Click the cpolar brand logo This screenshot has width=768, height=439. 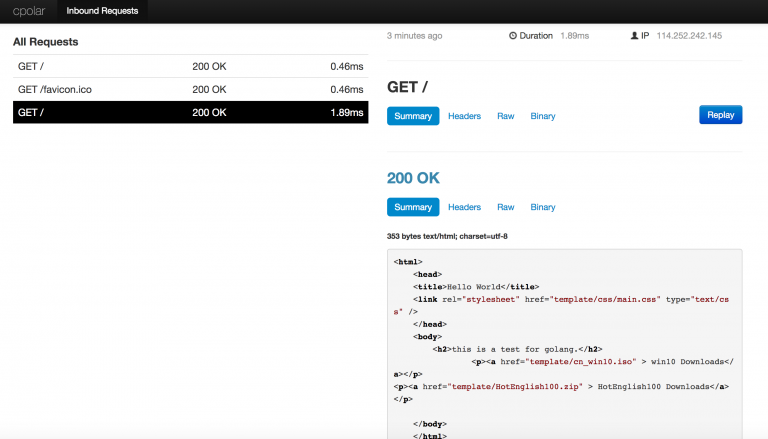[x=27, y=11]
